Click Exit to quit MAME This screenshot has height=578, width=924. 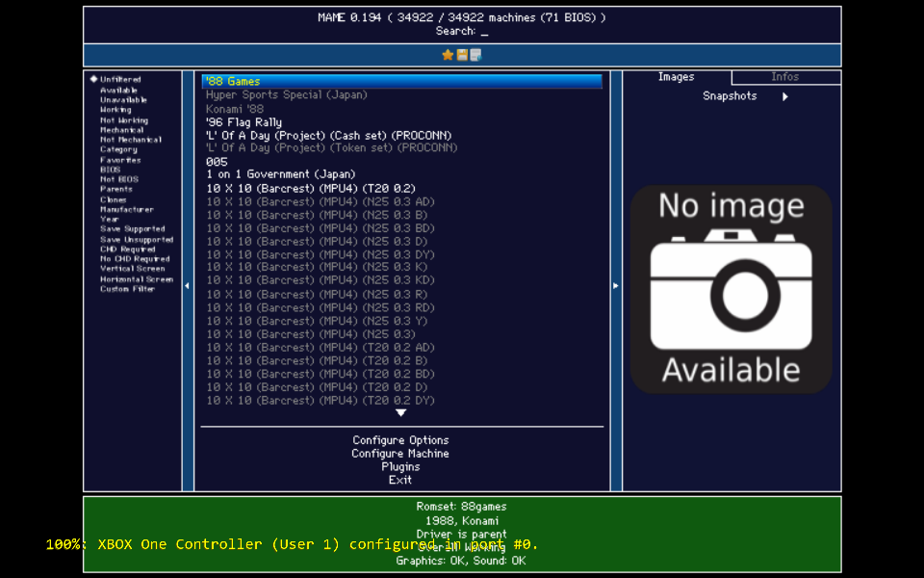click(400, 480)
